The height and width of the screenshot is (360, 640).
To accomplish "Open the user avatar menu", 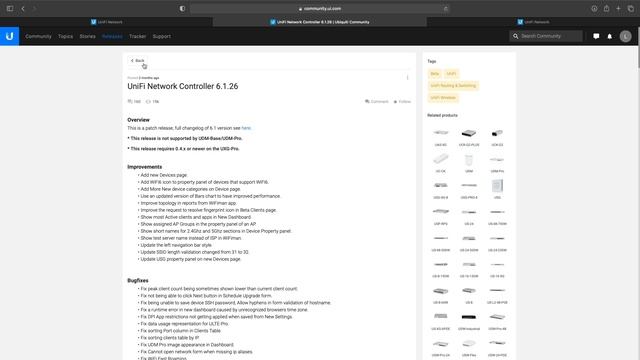I will click(625, 36).
